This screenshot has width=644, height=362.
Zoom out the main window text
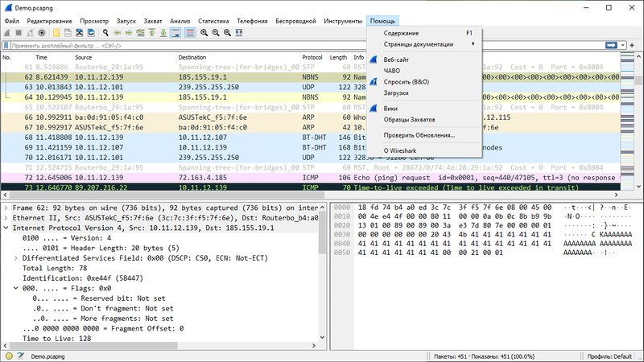216,33
